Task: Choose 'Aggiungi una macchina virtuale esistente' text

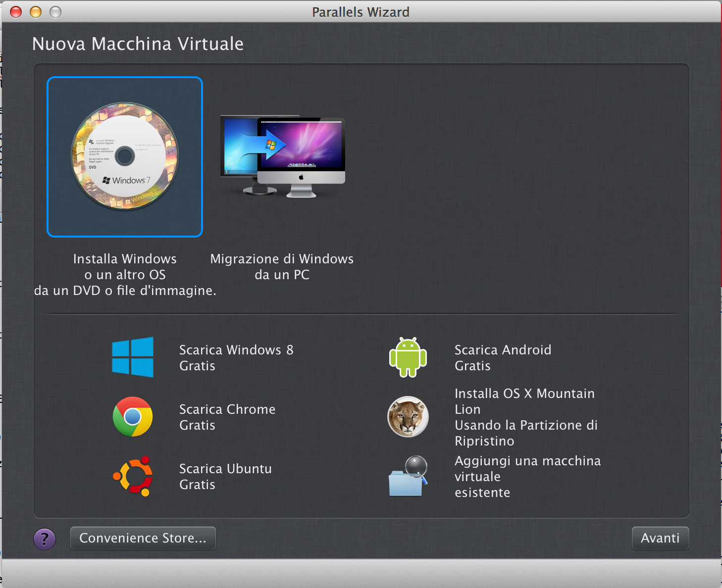Action: pyautogui.click(x=527, y=476)
